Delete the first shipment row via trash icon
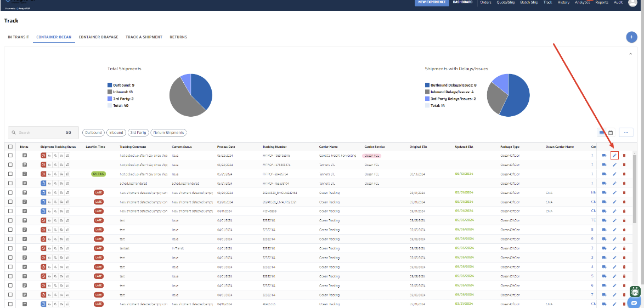The image size is (644, 308). pyautogui.click(x=624, y=155)
